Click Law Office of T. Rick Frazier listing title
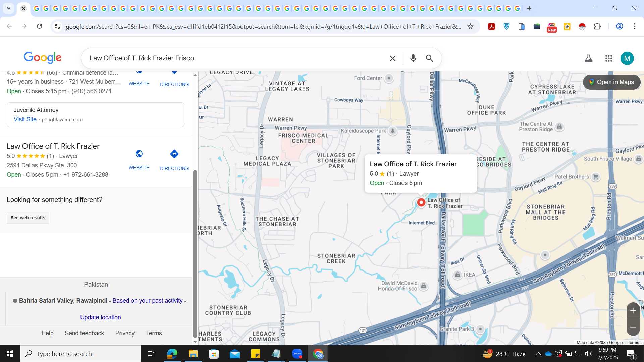The height and width of the screenshot is (362, 644). click(53, 146)
